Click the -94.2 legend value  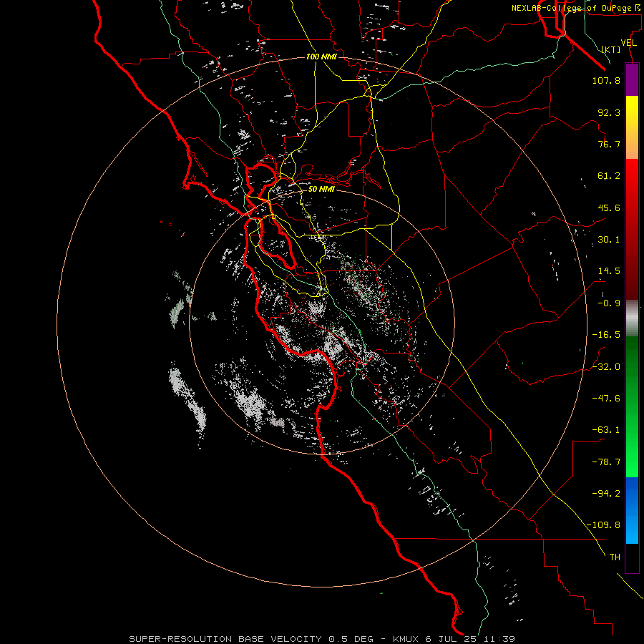(606, 493)
